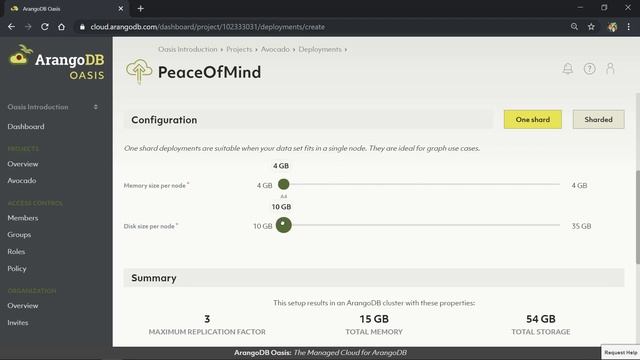
Task: Open Policy in sidebar
Action: click(x=17, y=269)
